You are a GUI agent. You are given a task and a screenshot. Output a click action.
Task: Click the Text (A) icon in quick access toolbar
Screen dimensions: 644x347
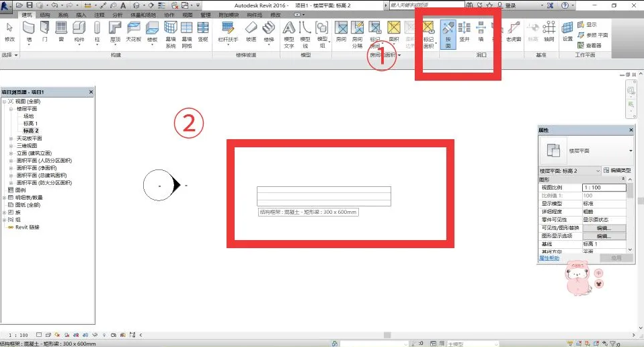point(123,5)
